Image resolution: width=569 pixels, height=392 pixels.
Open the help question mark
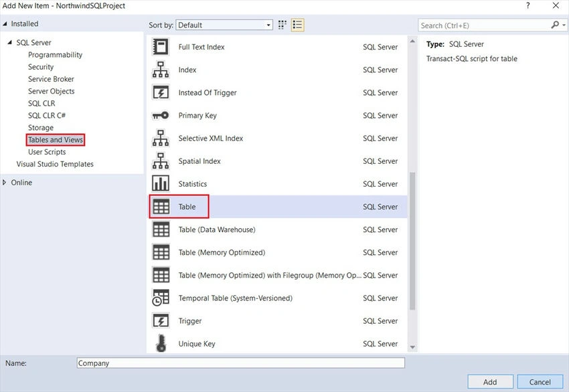528,5
